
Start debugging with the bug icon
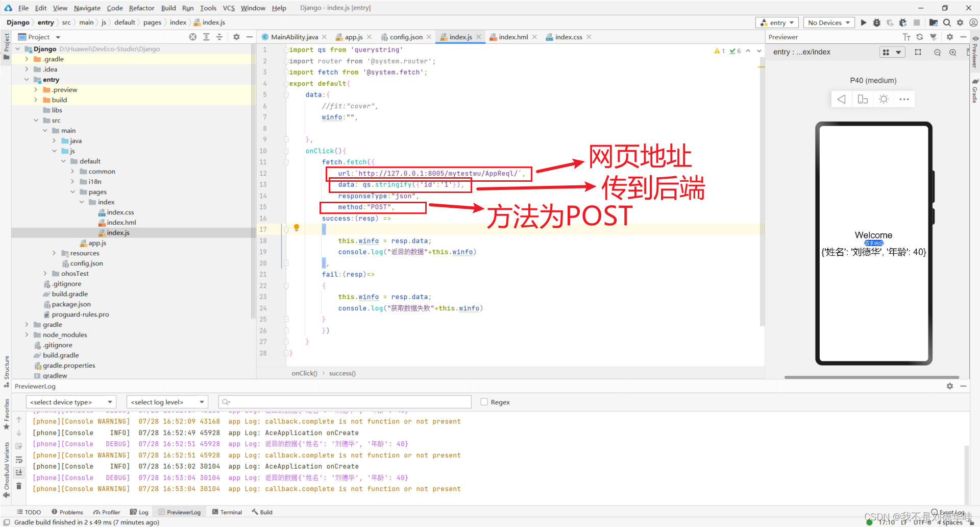(876, 22)
